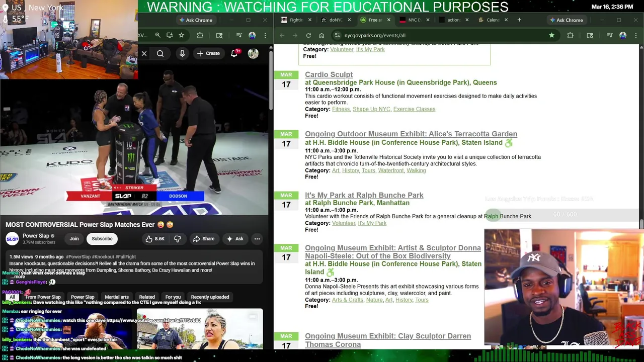Open extensions puzzle icon in right Chrome window

[571, 35]
